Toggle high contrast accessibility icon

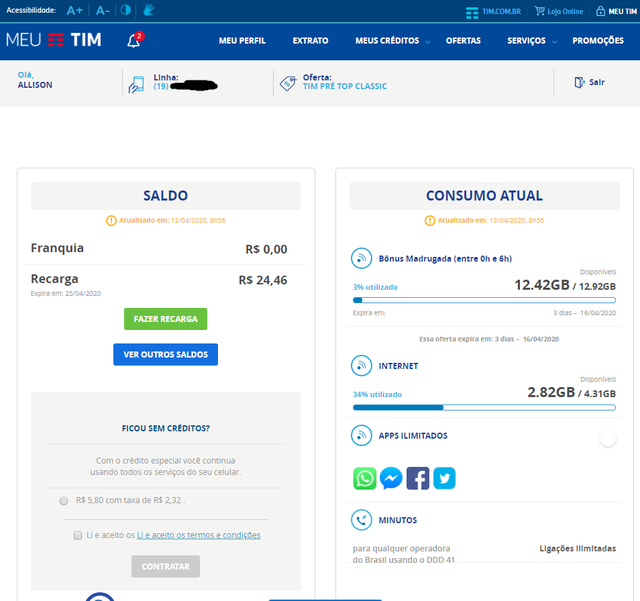tap(126, 10)
